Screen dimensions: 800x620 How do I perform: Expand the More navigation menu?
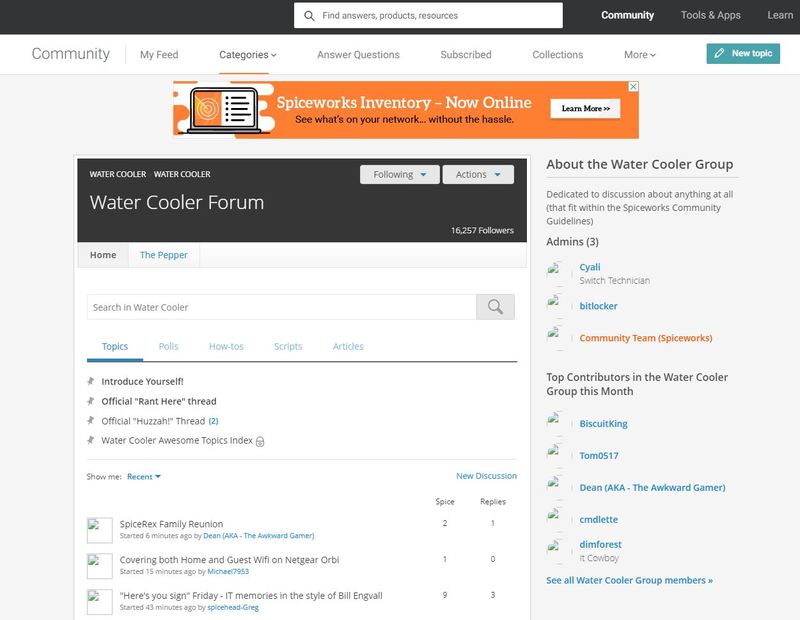coord(637,55)
